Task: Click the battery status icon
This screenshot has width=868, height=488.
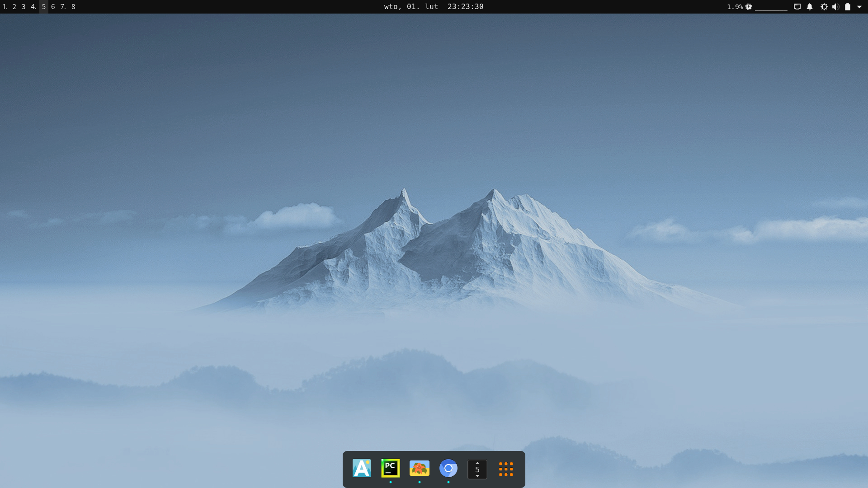Action: [x=848, y=7]
